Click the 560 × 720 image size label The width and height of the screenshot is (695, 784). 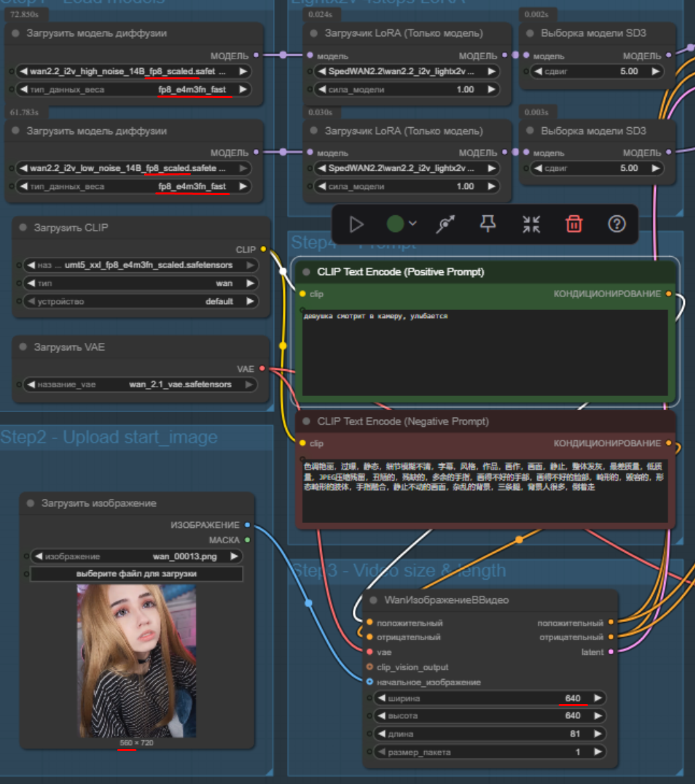[x=136, y=743]
